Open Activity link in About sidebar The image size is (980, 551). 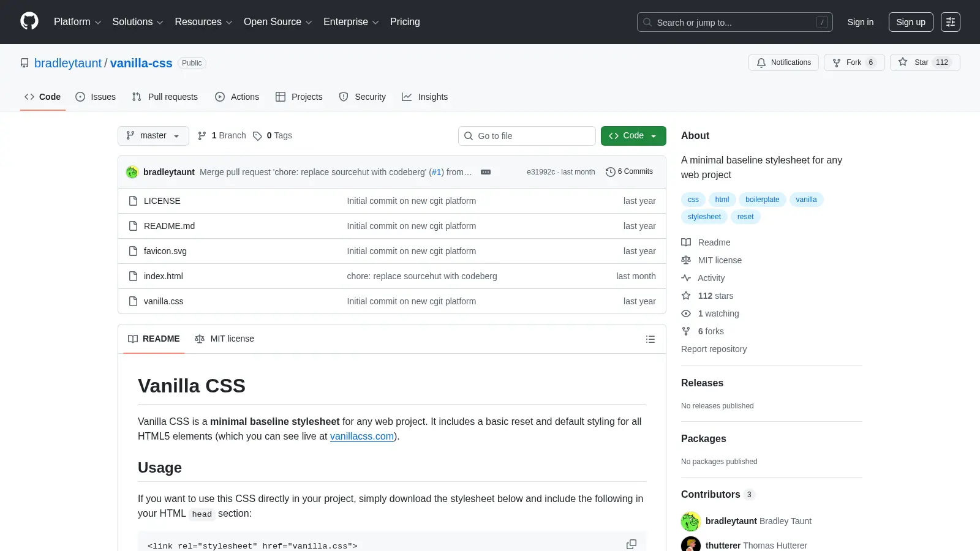(703, 278)
